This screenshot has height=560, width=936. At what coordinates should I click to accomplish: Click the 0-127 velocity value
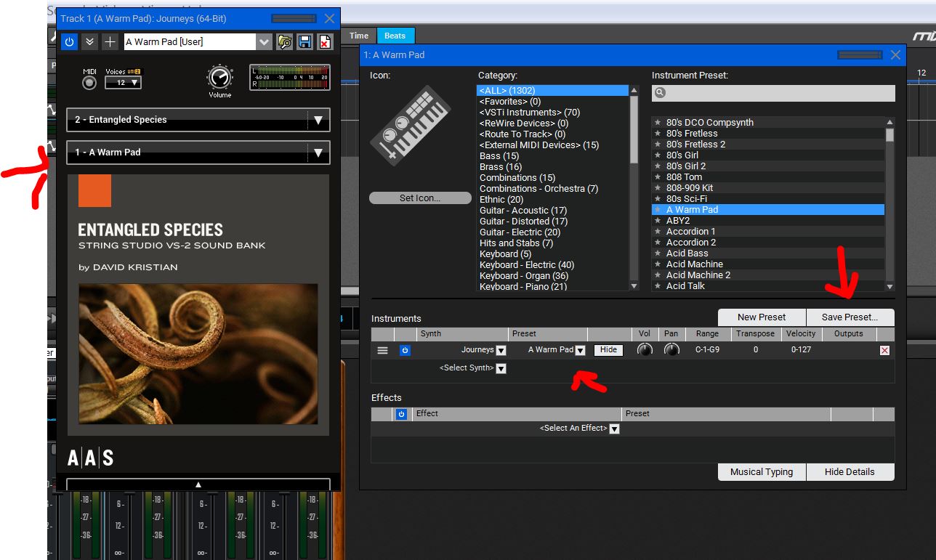pos(801,350)
